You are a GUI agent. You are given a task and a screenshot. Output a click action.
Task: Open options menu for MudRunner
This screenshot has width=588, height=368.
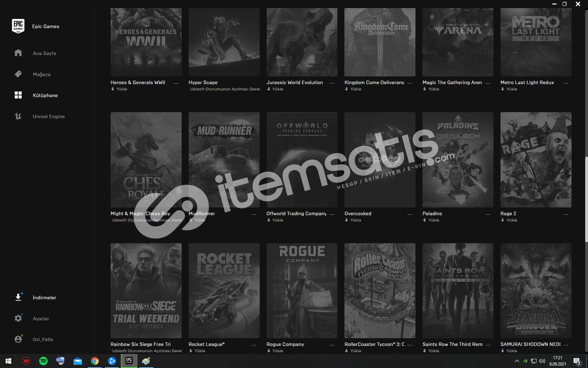click(x=254, y=214)
